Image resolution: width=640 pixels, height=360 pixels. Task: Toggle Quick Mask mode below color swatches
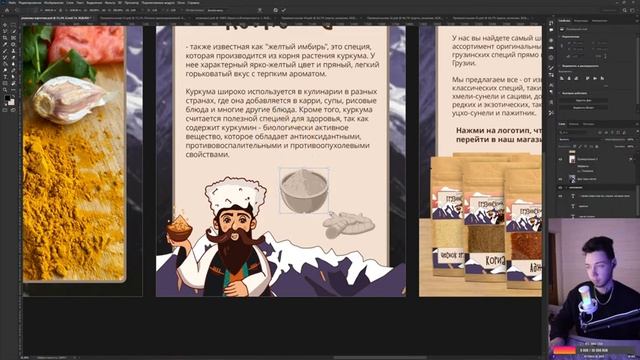(x=5, y=110)
